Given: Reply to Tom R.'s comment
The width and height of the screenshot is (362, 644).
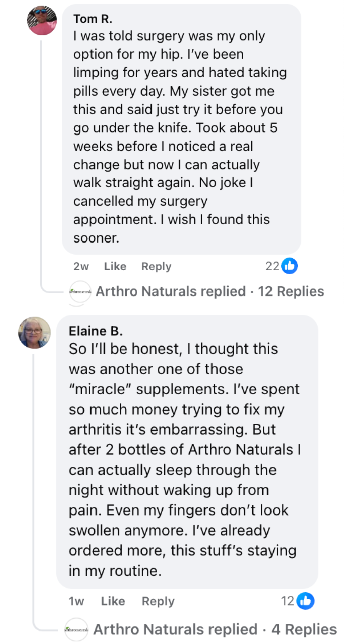Looking at the screenshot, I should pos(156,266).
